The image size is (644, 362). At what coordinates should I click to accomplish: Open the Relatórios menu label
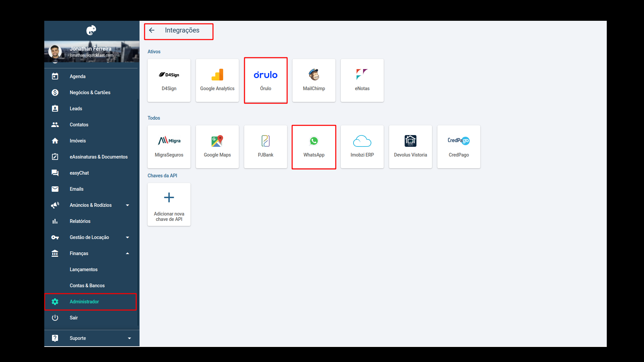point(80,221)
